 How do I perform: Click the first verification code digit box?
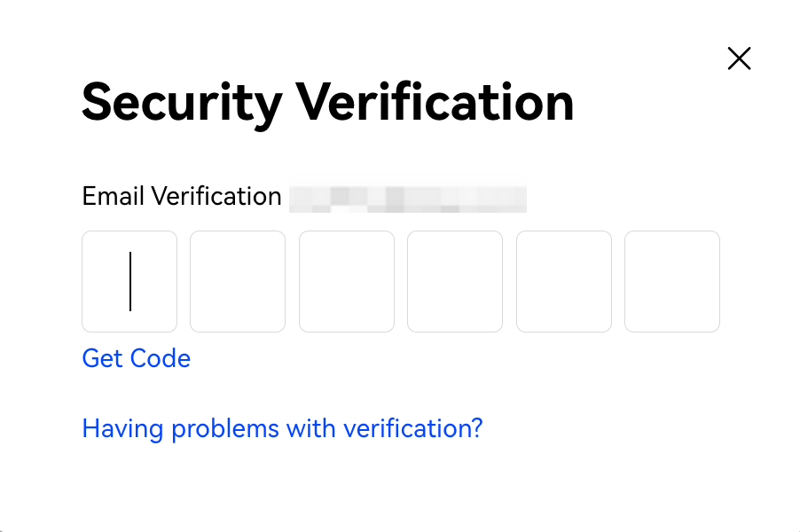pyautogui.click(x=129, y=281)
